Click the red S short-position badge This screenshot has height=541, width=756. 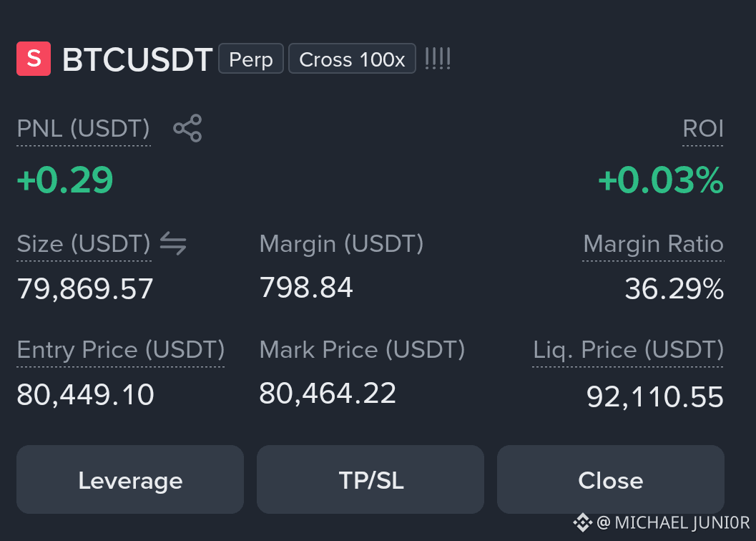[x=34, y=59]
